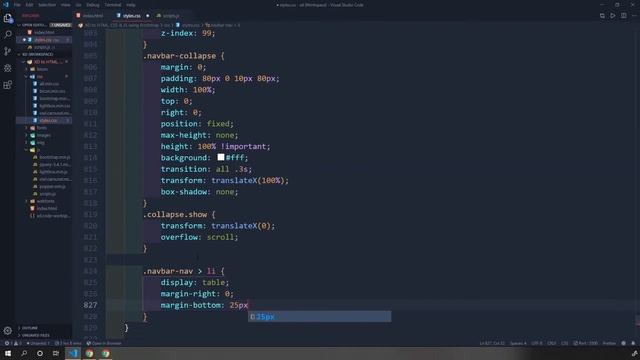Open Task View on taskbar
This screenshot has height=360, width=640.
click(56, 353)
